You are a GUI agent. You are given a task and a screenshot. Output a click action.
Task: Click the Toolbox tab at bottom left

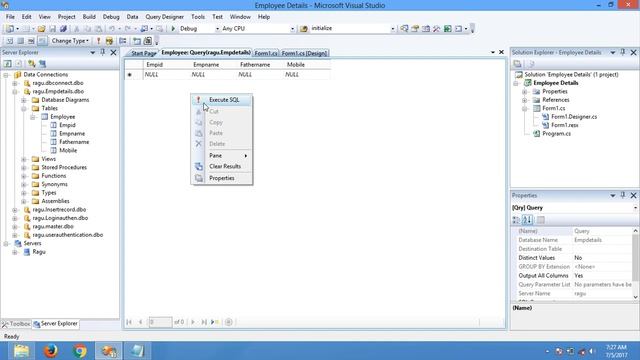tap(16, 324)
